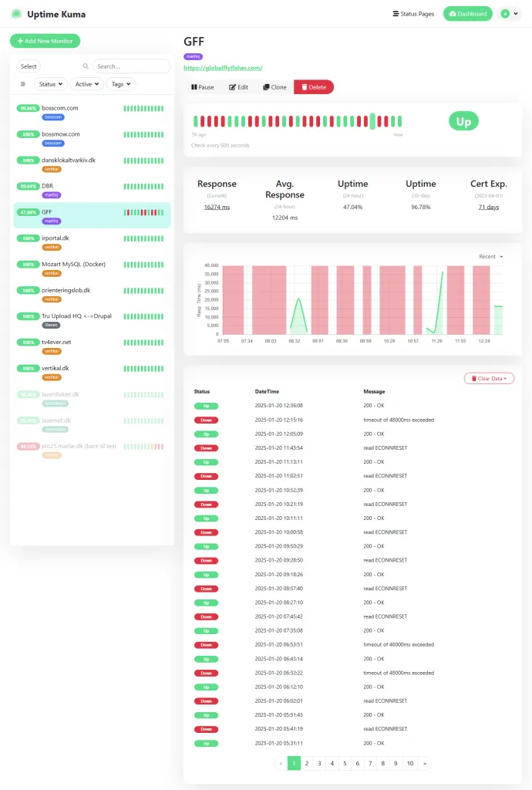Expand the Active filter dropdown
The width and height of the screenshot is (532, 790).
point(87,84)
